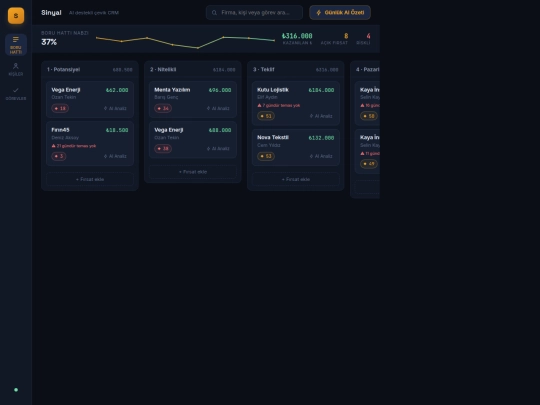Run AI Analiz on the Vega Enerji ₺62.000 card
The image size is (540, 405).
pyautogui.click(x=115, y=108)
